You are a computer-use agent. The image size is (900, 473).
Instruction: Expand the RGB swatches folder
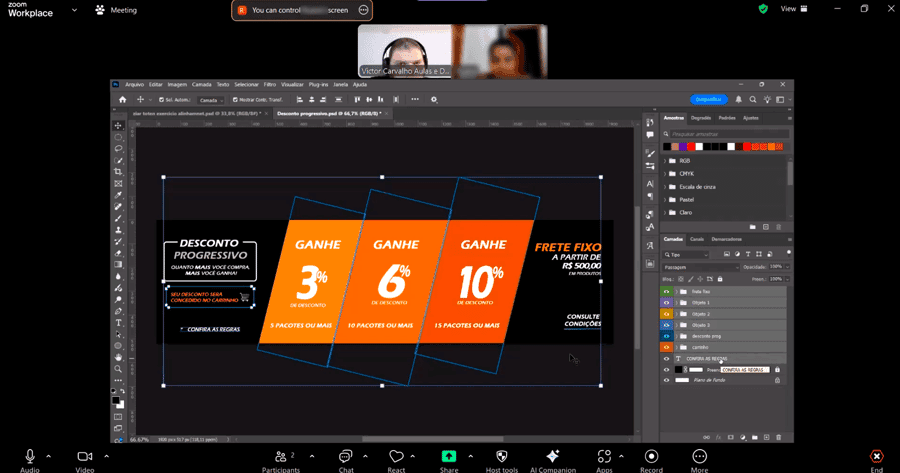[665, 161]
